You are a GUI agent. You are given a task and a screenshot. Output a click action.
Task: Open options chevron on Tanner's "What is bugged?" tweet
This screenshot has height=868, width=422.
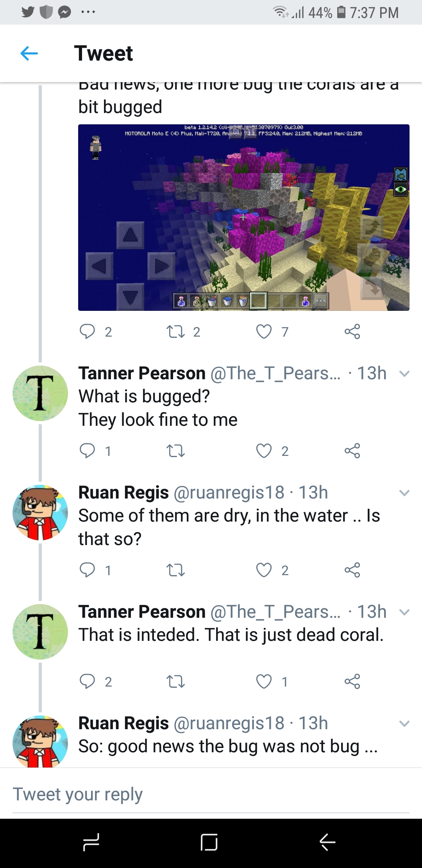[404, 374]
